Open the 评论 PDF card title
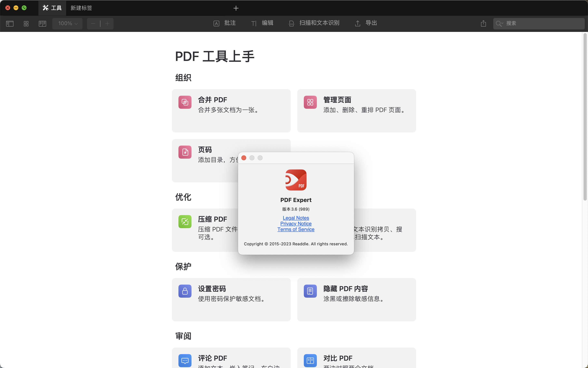 point(213,358)
